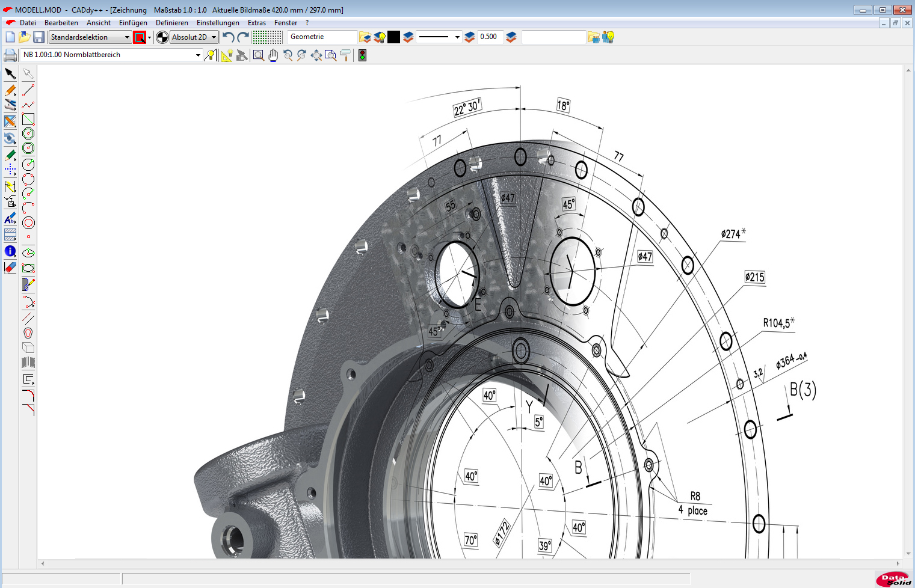Select the eraser tool in left toolbar
The width and height of the screenshot is (915, 588).
coord(10,268)
